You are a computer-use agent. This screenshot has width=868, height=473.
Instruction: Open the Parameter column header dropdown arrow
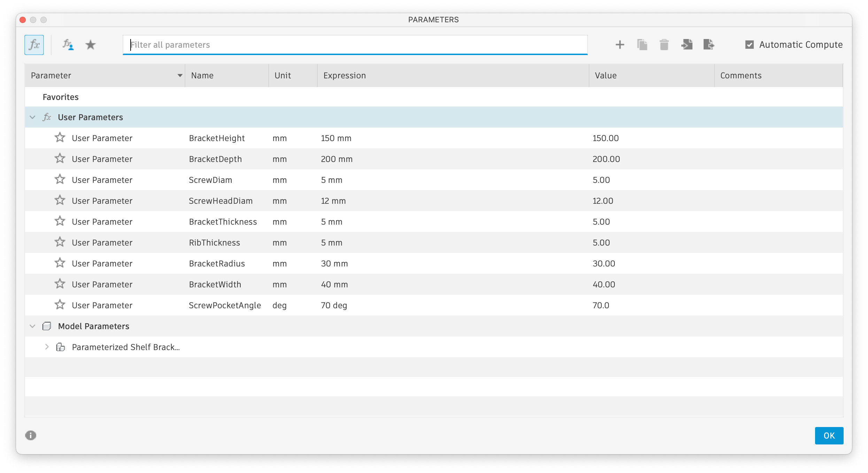click(180, 75)
